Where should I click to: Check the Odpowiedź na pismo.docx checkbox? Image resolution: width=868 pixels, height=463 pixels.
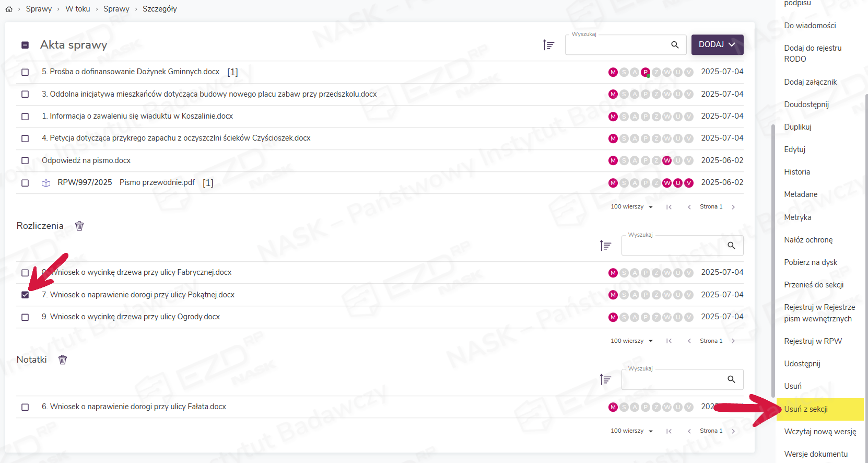pos(25,160)
